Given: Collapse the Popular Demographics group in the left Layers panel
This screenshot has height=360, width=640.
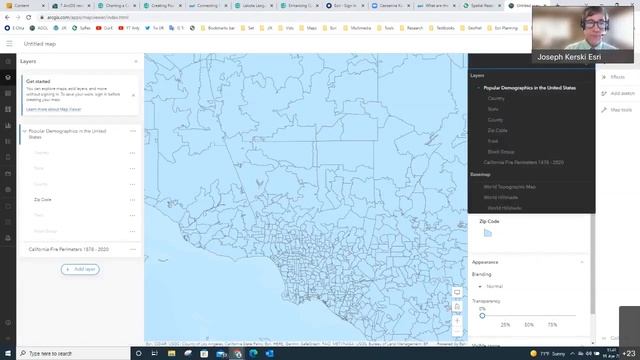Looking at the screenshot, I should click(x=24, y=131).
